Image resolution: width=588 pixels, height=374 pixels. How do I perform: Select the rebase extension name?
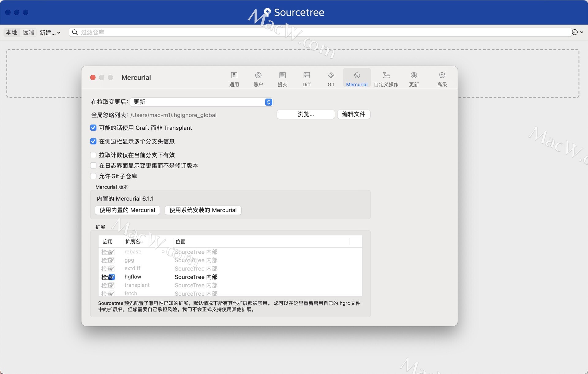tap(133, 252)
